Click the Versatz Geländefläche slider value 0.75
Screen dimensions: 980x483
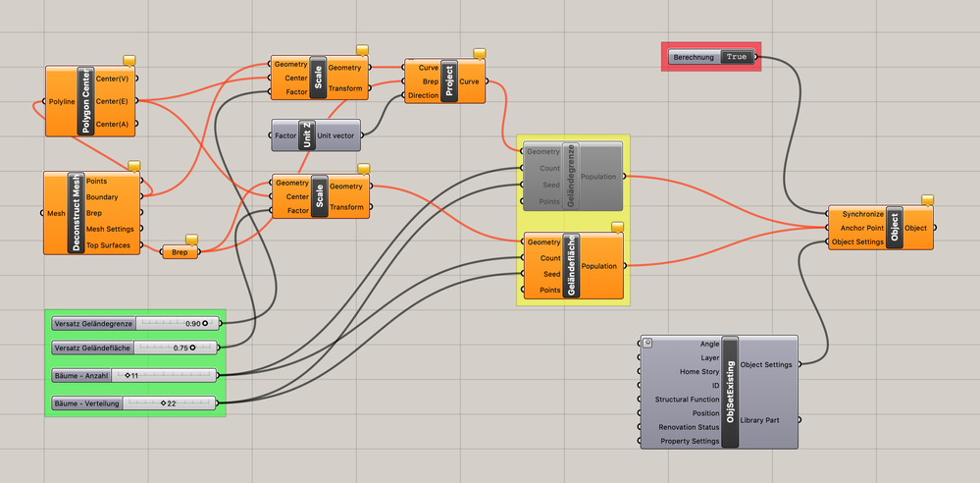click(181, 348)
